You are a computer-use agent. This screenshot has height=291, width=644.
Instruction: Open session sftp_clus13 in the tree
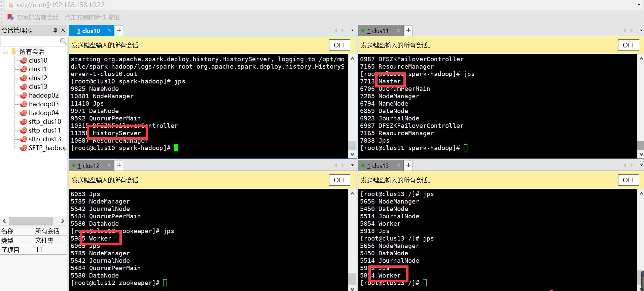(45, 139)
